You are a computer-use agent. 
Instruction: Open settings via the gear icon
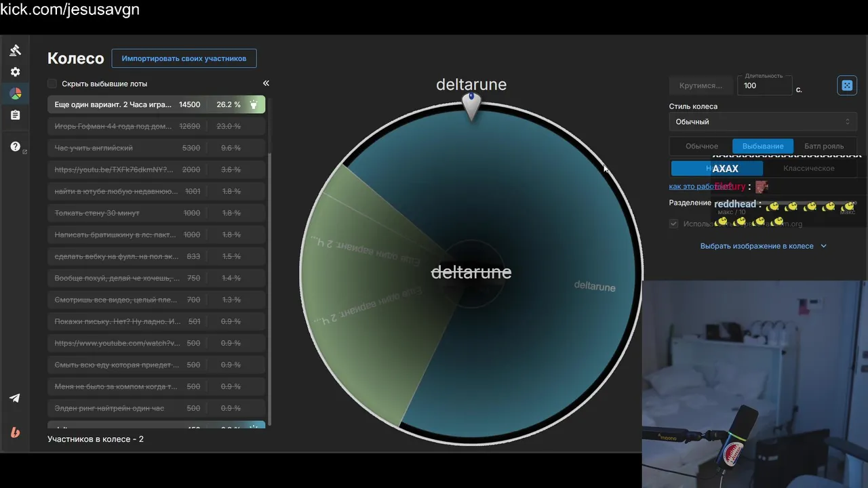[15, 72]
